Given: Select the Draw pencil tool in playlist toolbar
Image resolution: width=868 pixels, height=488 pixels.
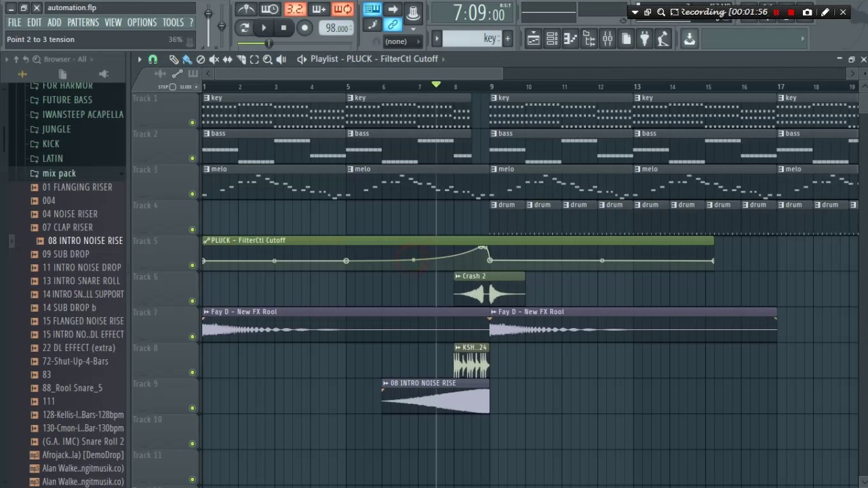Looking at the screenshot, I should coord(174,60).
